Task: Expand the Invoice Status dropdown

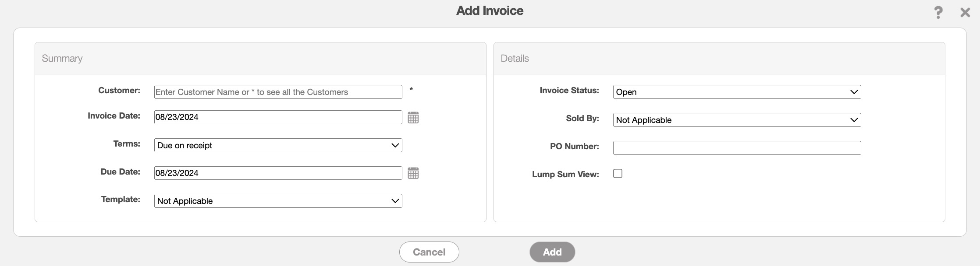Action: point(736,92)
